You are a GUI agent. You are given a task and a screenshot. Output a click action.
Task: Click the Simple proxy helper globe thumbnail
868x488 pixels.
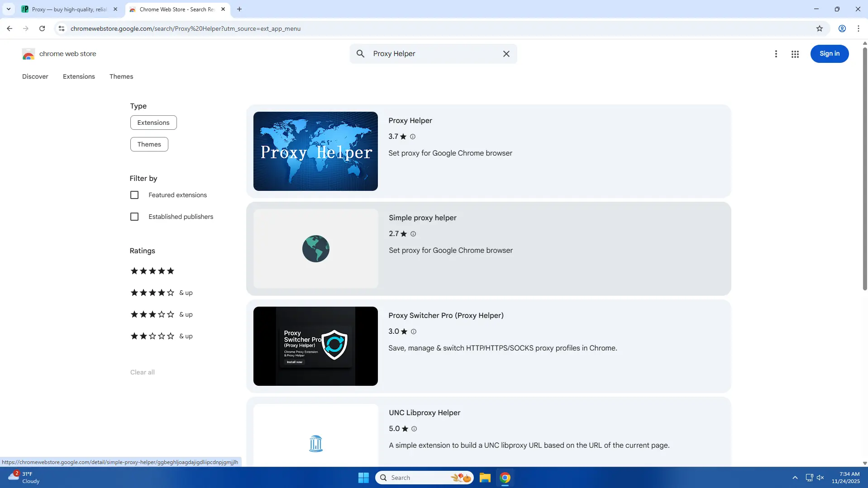[316, 249]
